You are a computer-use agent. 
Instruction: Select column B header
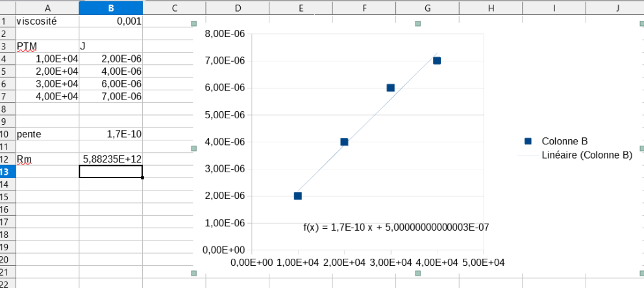point(111,8)
